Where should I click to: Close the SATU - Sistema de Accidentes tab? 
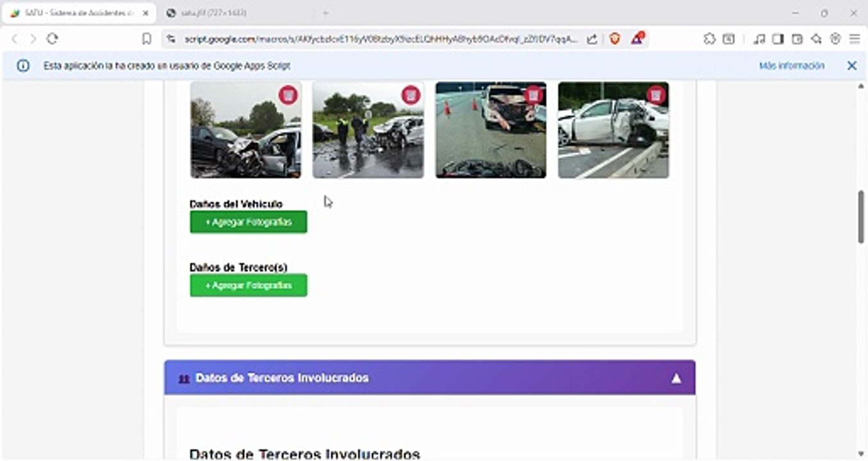[145, 13]
